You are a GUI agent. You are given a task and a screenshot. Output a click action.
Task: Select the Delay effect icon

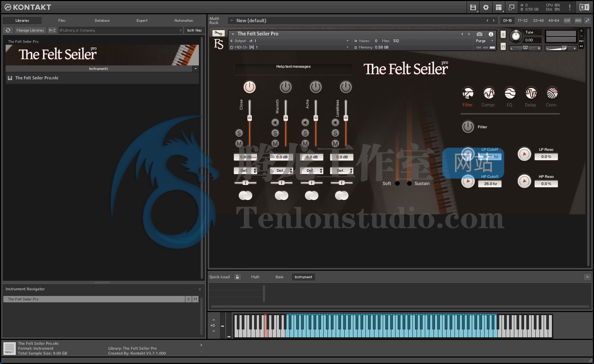[x=531, y=93]
